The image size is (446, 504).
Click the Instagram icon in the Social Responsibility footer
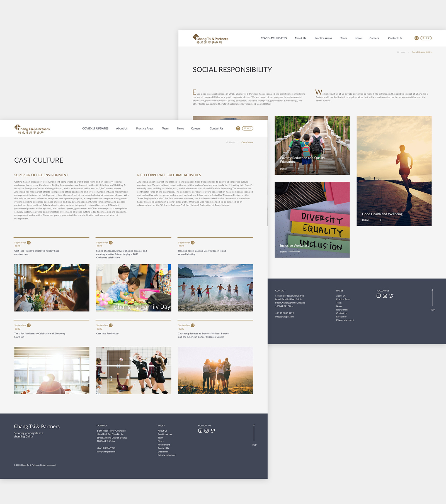[x=385, y=296]
